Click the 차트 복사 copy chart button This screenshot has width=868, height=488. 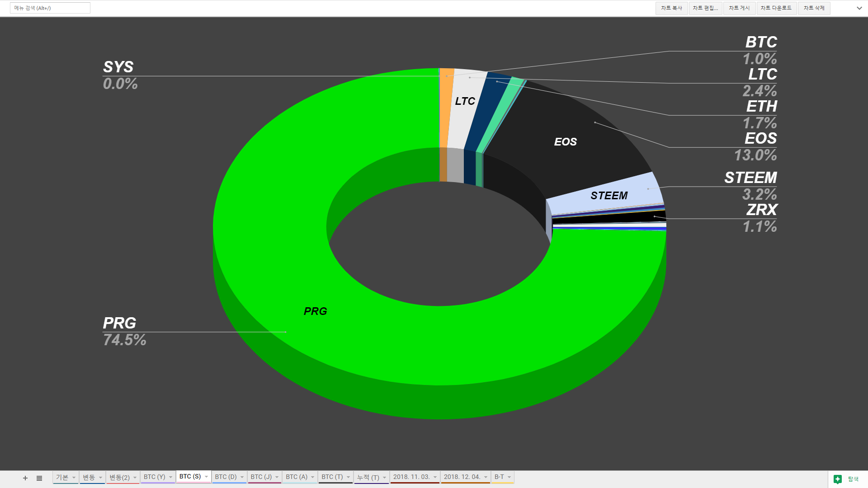tap(671, 8)
